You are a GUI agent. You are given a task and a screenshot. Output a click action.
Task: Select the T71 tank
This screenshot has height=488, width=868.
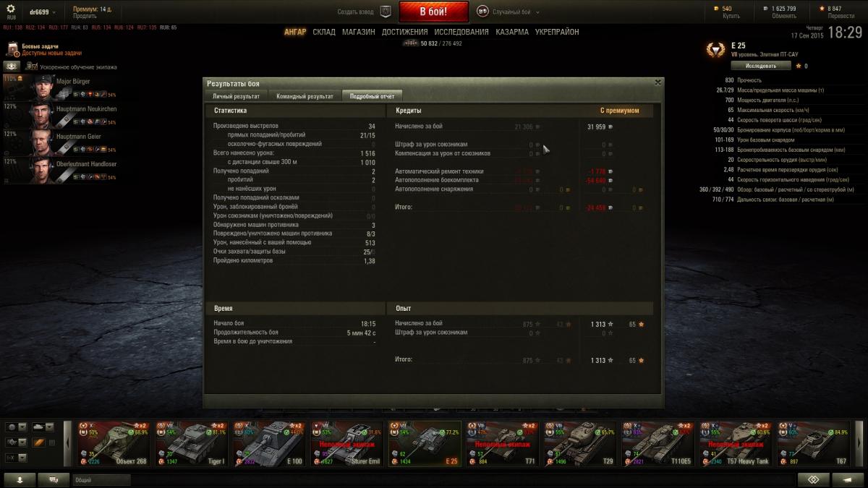click(503, 444)
